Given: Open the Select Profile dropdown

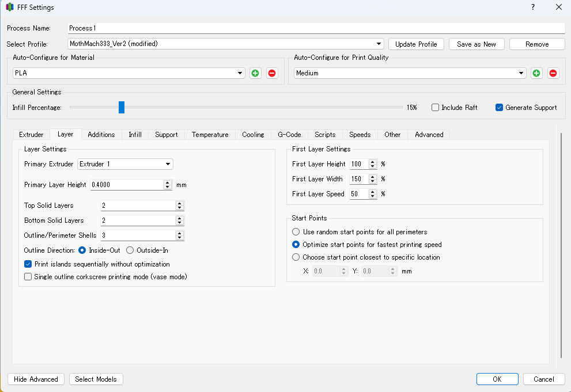Looking at the screenshot, I should 225,44.
